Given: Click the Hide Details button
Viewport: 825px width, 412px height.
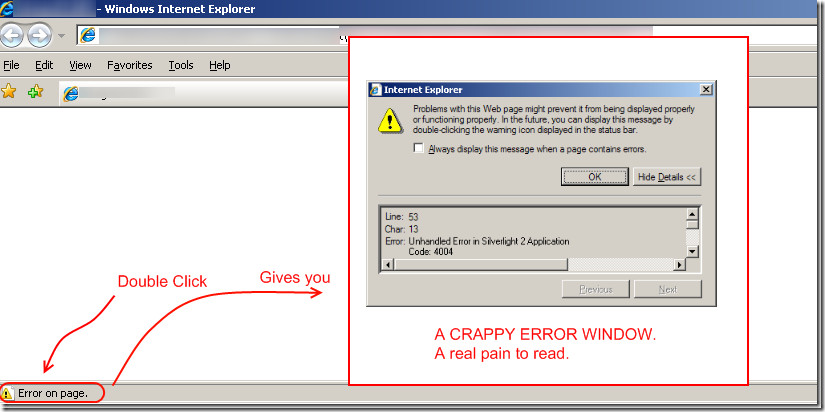Looking at the screenshot, I should pos(667,177).
